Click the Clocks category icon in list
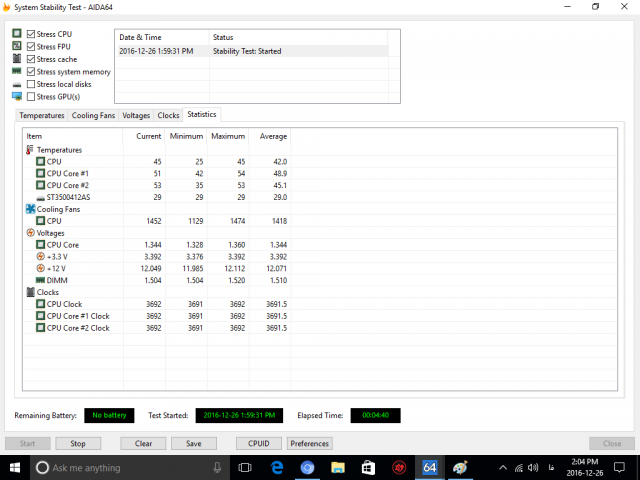Image resolution: width=640 pixels, height=480 pixels. click(x=30, y=292)
